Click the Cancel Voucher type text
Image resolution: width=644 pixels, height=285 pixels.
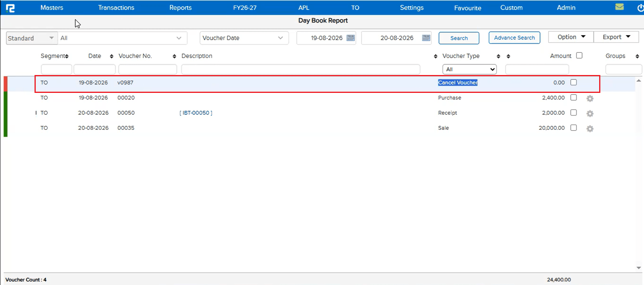(x=458, y=83)
